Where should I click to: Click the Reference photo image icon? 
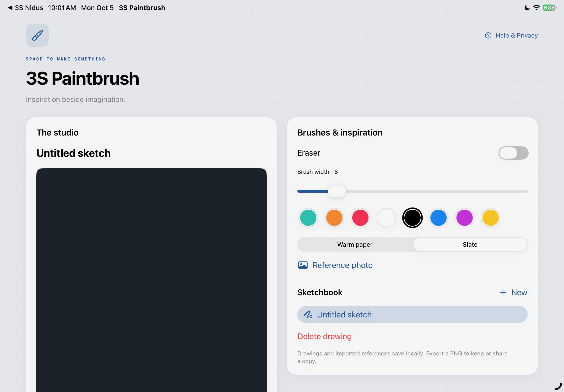pyautogui.click(x=303, y=265)
